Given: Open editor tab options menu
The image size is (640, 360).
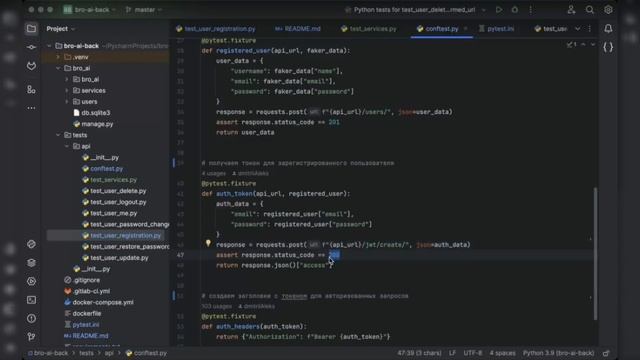Looking at the screenshot, I should point(589,29).
